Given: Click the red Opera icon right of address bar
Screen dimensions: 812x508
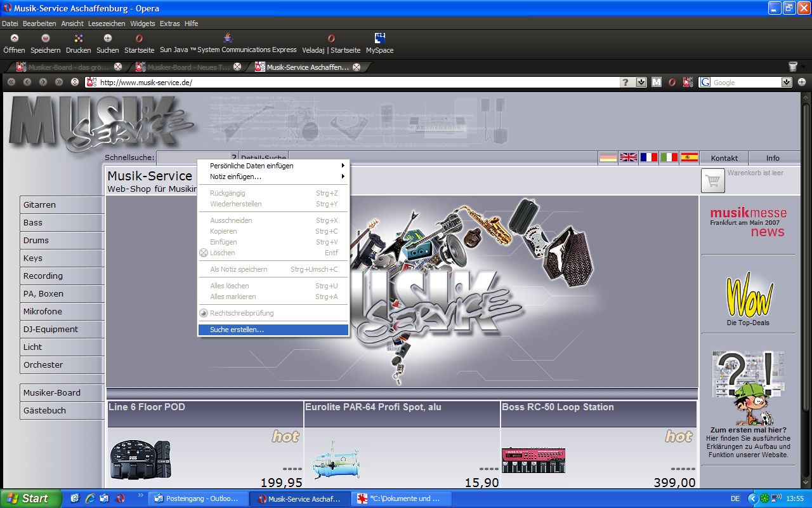Looking at the screenshot, I should [673, 82].
